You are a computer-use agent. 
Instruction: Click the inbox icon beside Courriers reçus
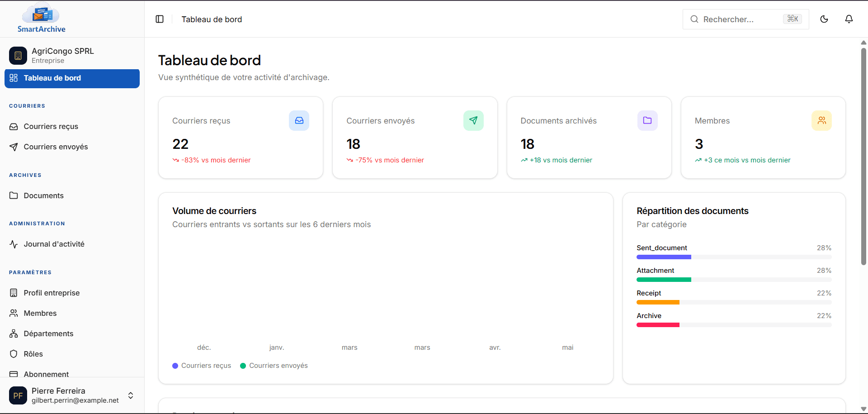point(14,127)
